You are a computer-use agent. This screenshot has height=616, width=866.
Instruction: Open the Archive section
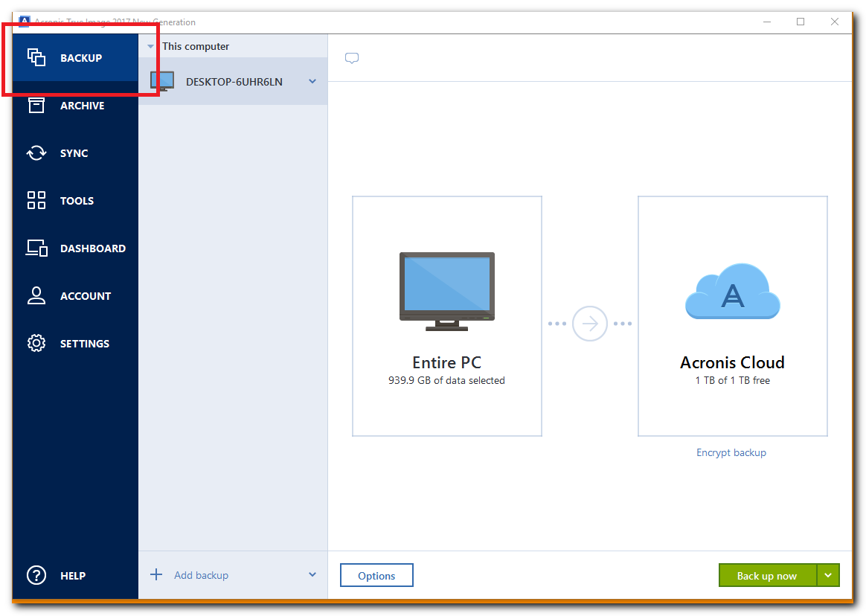74,105
